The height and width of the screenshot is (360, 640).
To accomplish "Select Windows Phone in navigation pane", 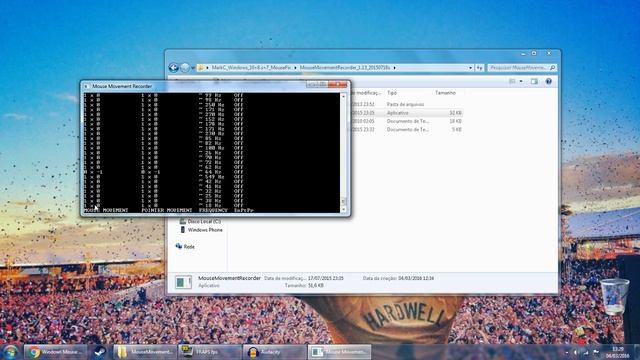I will point(201,230).
